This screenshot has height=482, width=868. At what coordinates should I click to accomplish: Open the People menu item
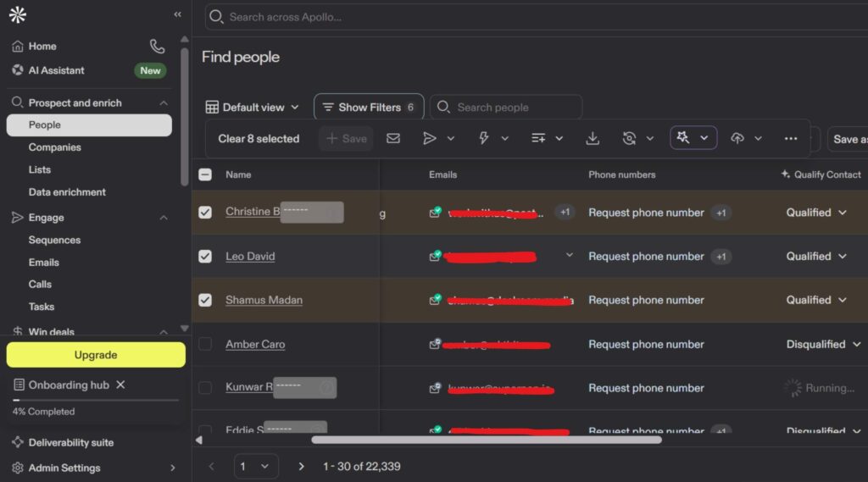tap(89, 125)
